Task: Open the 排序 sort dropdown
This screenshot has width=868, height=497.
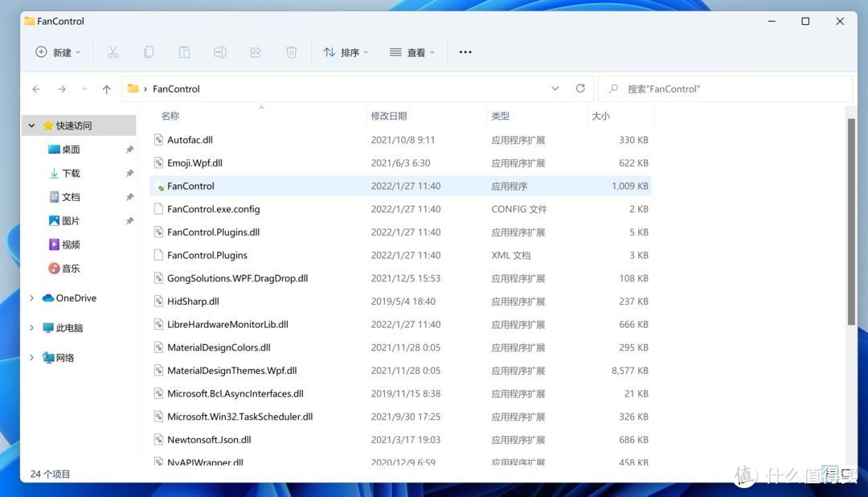Action: [x=346, y=52]
